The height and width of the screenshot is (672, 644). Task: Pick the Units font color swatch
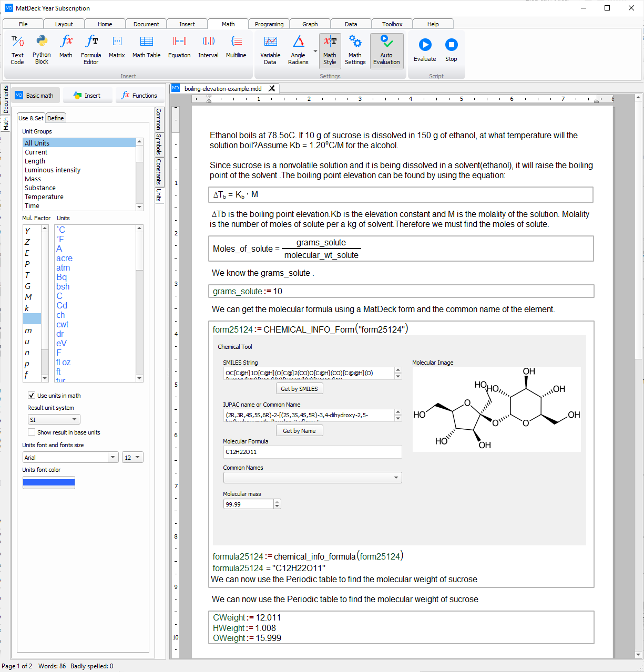[49, 482]
